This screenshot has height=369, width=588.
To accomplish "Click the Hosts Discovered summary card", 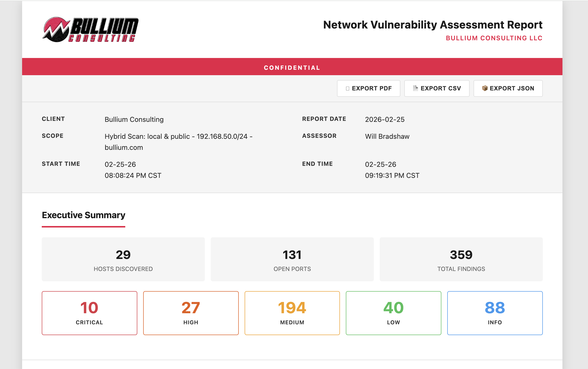I will [123, 259].
